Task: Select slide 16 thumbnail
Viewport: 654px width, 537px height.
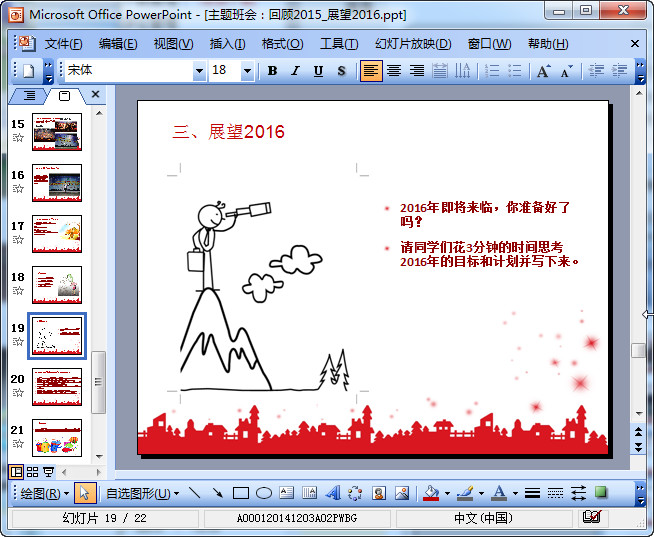Action: (57, 183)
